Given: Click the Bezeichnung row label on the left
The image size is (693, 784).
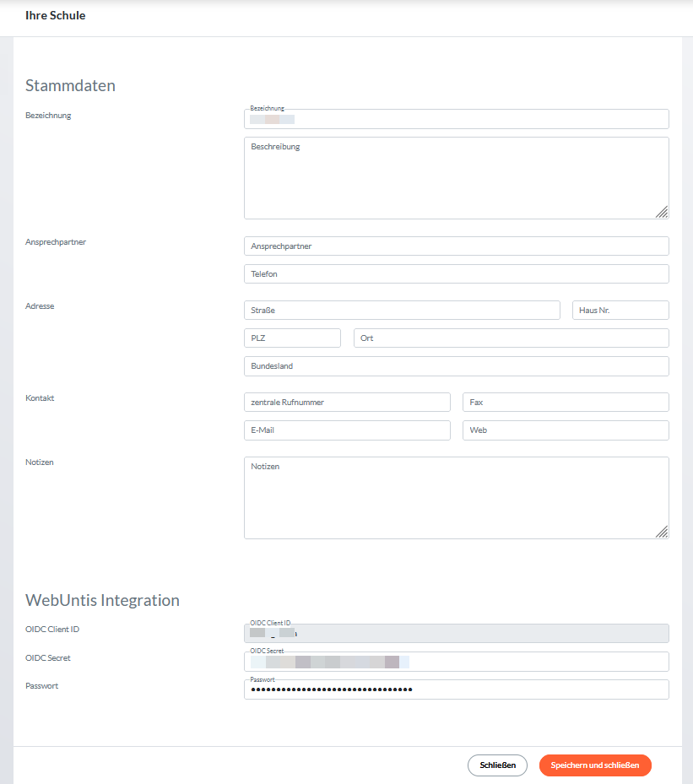Looking at the screenshot, I should [48, 116].
